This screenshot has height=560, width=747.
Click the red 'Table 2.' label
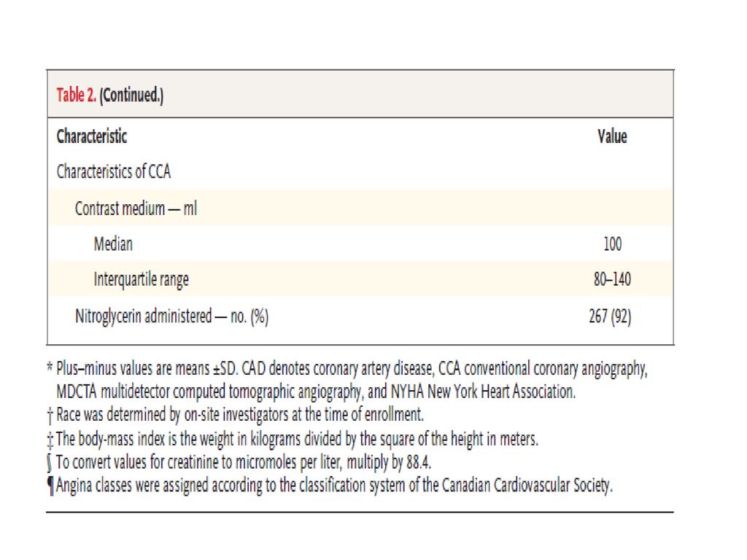tap(76, 95)
